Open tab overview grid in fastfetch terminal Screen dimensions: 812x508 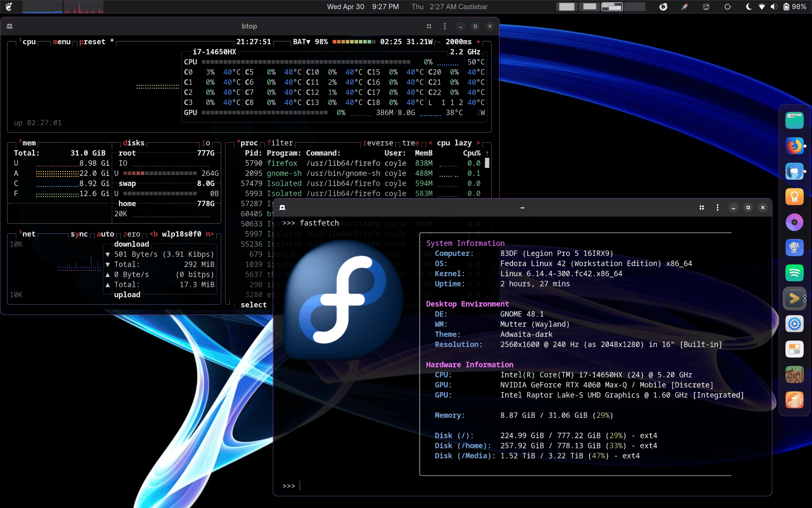702,208
